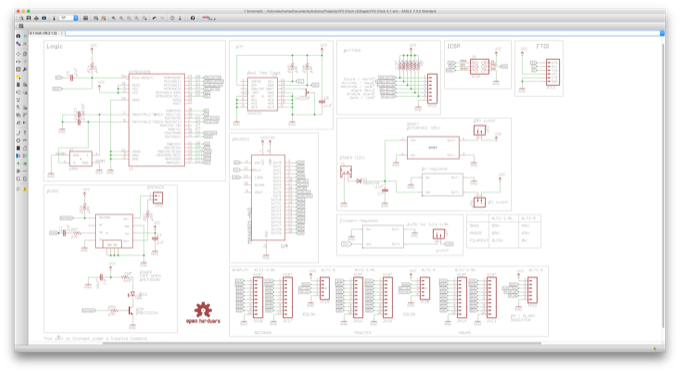
Task: Click the Stop command icon
Action: tap(172, 18)
